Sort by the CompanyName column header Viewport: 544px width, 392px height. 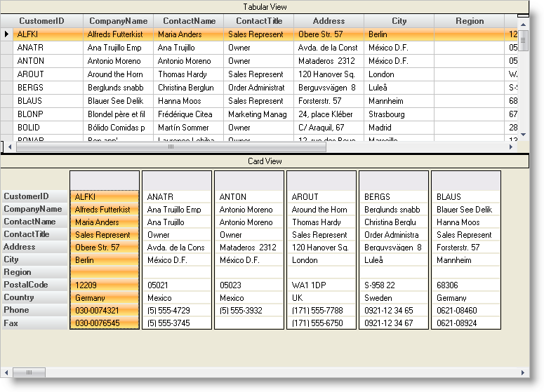point(118,21)
